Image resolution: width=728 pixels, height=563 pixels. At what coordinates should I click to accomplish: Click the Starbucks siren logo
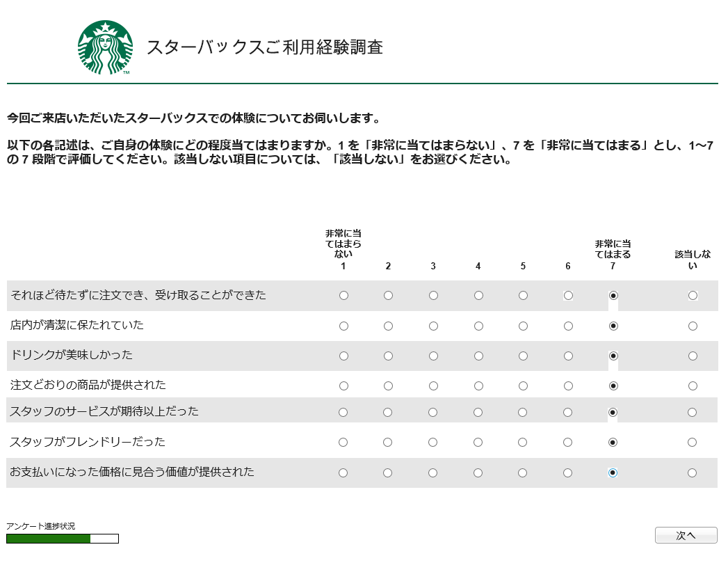coord(106,47)
